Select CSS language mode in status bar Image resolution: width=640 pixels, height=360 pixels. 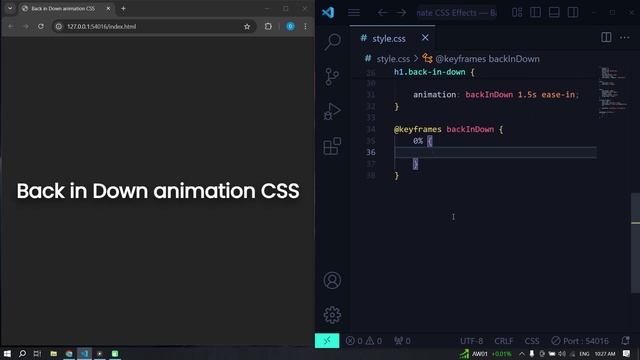pyautogui.click(x=532, y=341)
